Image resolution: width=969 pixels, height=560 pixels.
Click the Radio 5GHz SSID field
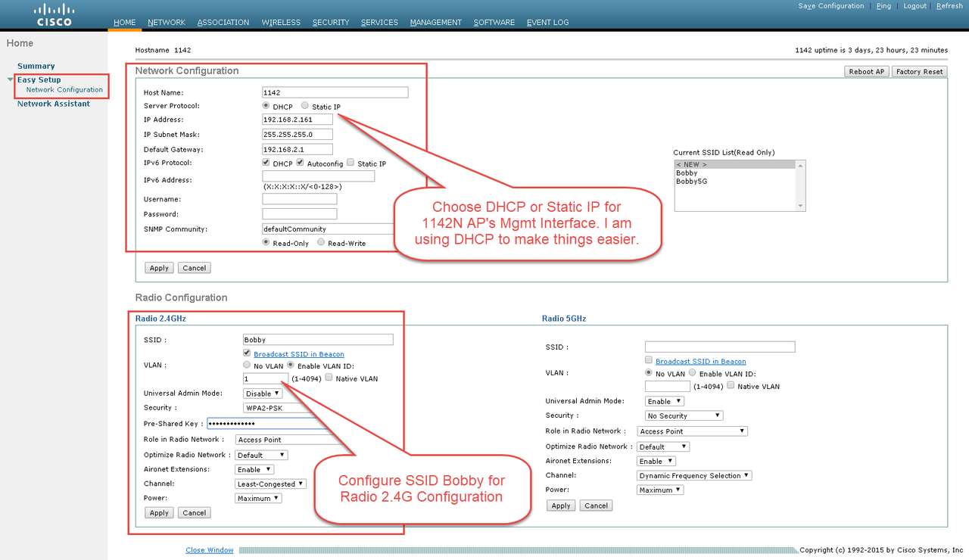click(x=720, y=347)
